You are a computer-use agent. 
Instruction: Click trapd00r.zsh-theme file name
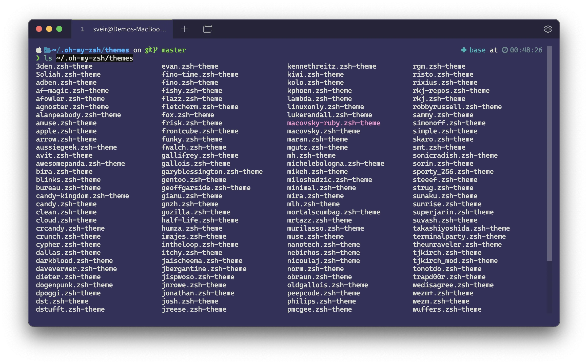[x=449, y=277]
